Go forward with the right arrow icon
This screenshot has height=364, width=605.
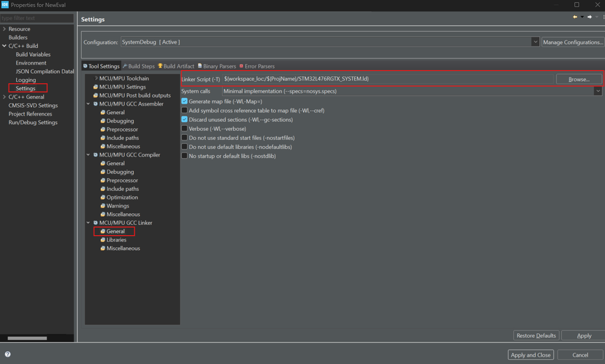(x=590, y=17)
